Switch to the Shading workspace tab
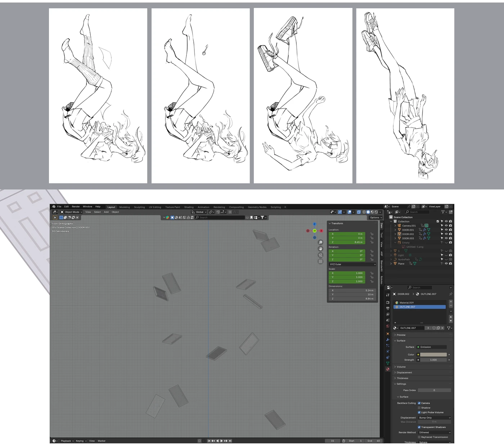 pyautogui.click(x=189, y=207)
